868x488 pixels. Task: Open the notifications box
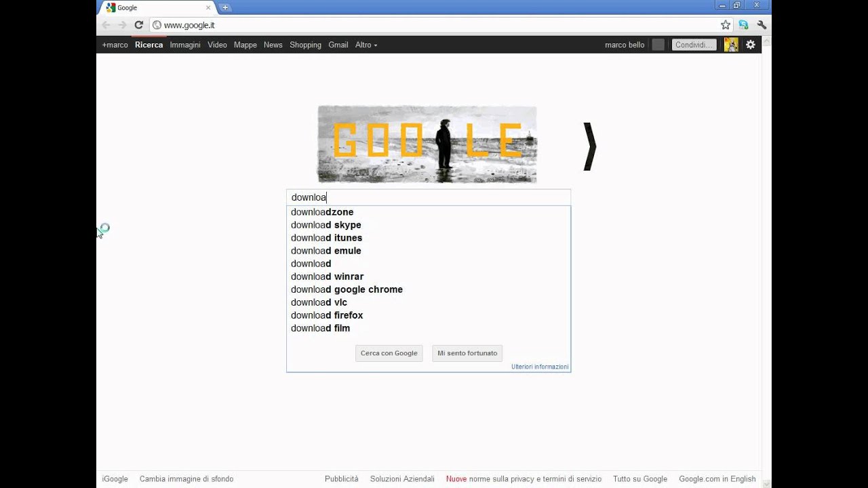pos(658,45)
